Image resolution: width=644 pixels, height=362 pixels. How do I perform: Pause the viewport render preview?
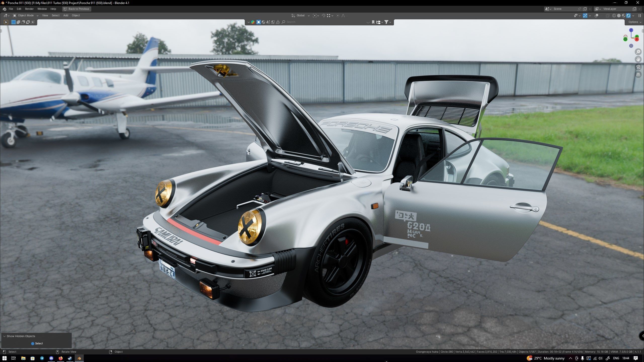tap(639, 16)
